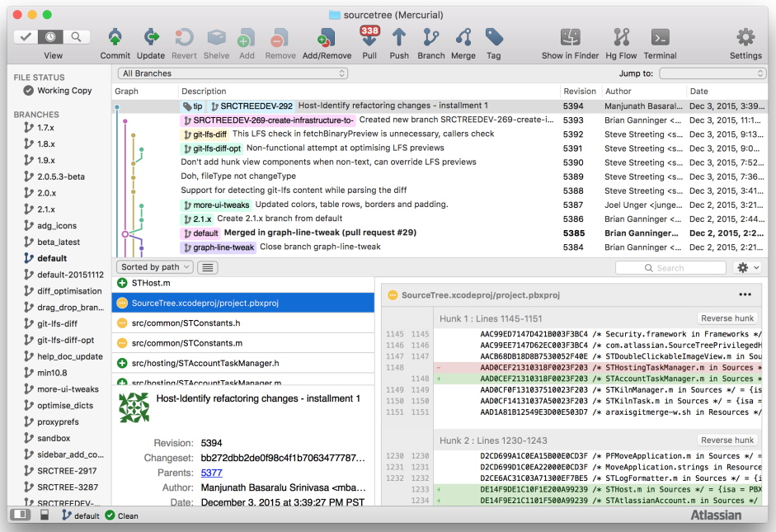The height and width of the screenshot is (532, 776).
Task: Open the three-dot menu for project.pbxproj
Action: (745, 294)
